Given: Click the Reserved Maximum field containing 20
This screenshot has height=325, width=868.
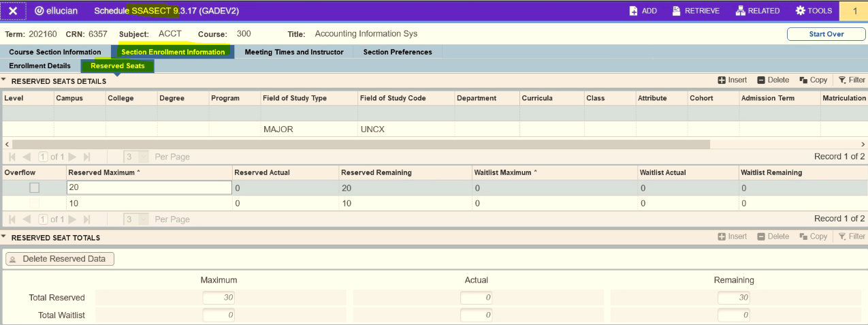Looking at the screenshot, I should pos(149,188).
